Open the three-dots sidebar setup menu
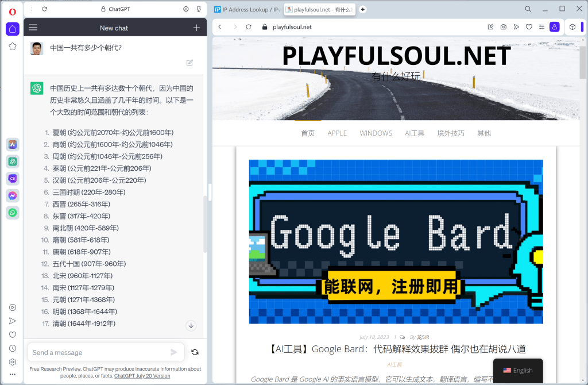 tap(13, 374)
